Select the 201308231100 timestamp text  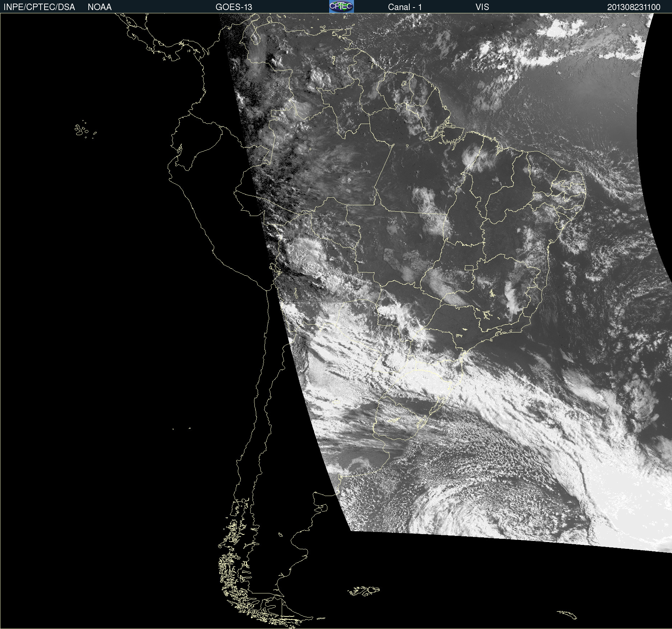click(634, 7)
